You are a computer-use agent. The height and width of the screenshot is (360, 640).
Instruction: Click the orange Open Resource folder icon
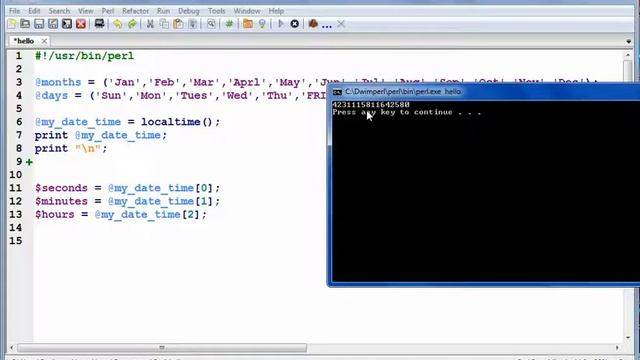248,24
